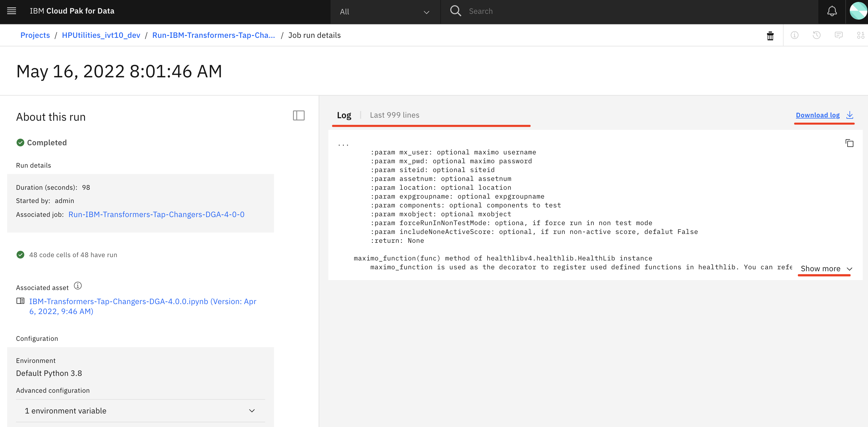Click the Duration (seconds): 98 text

pyautogui.click(x=53, y=188)
